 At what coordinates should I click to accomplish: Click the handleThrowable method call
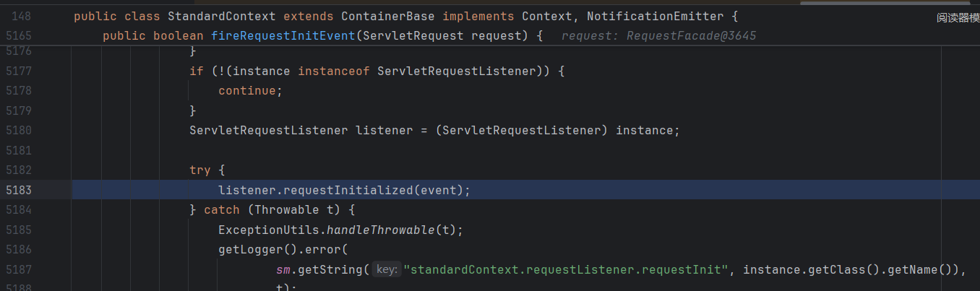[382, 230]
